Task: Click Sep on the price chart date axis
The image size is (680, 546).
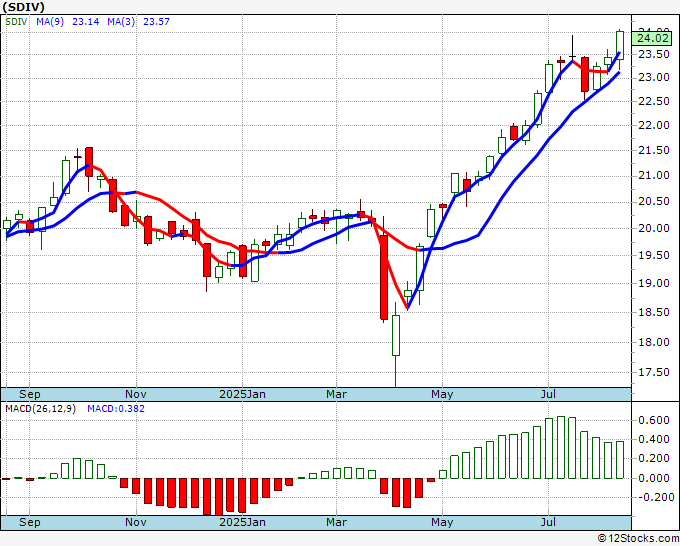Action: [x=29, y=394]
